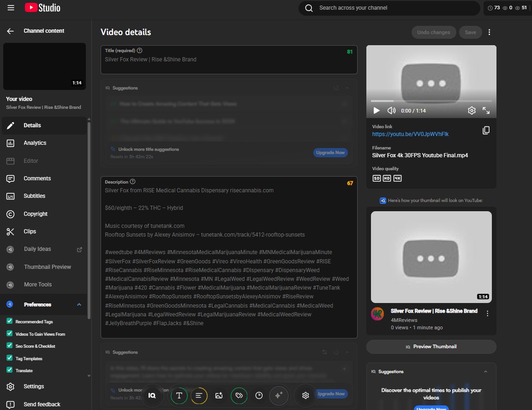Screen dimensions: 532x410
Task: Click the sparkle AI tool in toolbar
Action: pos(279,395)
